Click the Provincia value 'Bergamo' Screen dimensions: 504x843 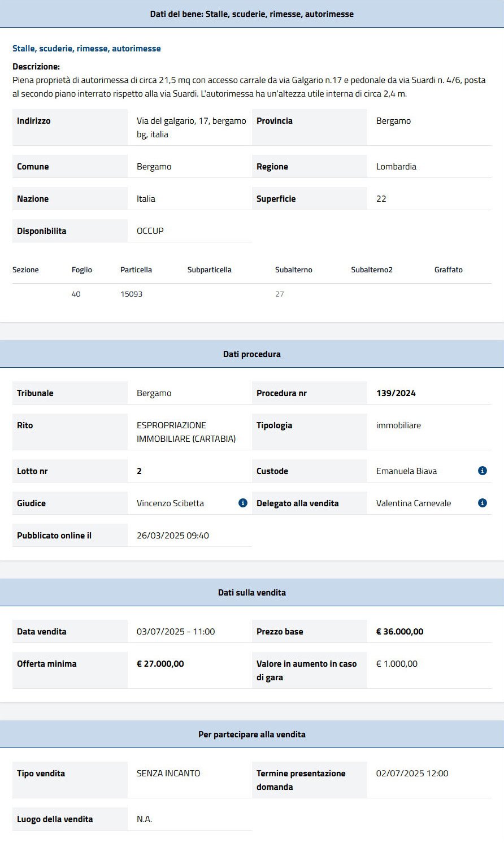(393, 121)
